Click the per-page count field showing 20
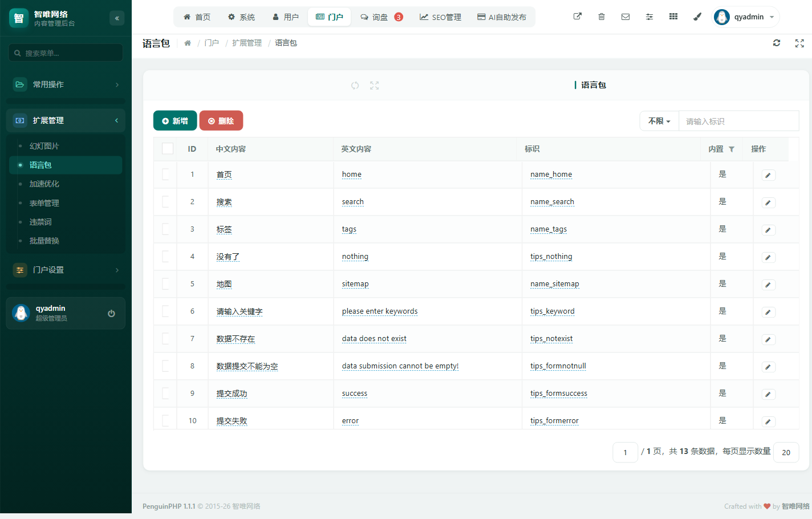Viewport: 812px width, 519px height. click(x=786, y=452)
